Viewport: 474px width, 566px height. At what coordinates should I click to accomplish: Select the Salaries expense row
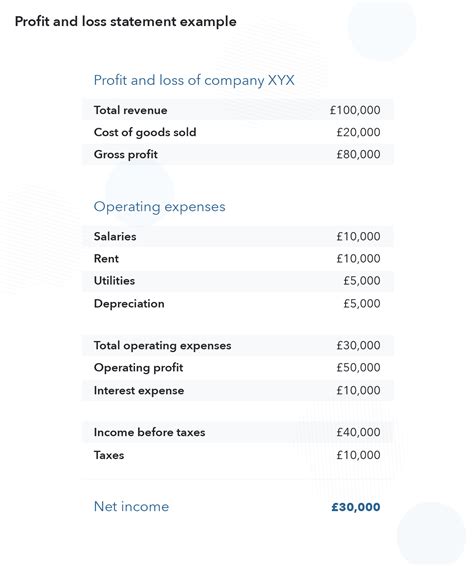click(x=238, y=236)
